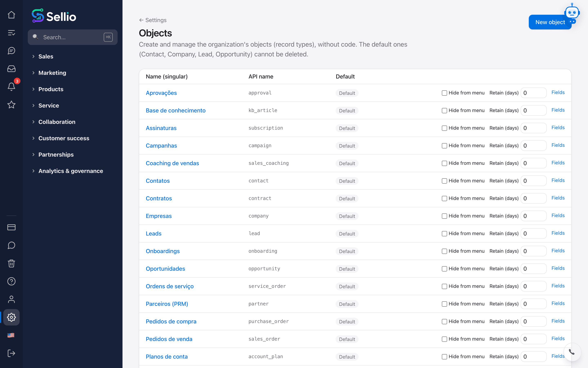588x368 pixels.
Task: Open the user profile icon
Action: pos(11,299)
